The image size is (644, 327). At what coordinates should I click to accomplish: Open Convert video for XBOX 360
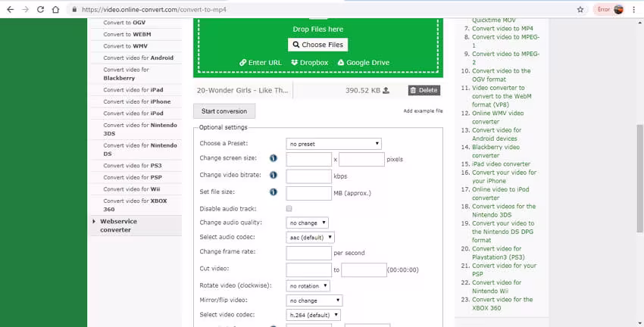[x=135, y=204]
